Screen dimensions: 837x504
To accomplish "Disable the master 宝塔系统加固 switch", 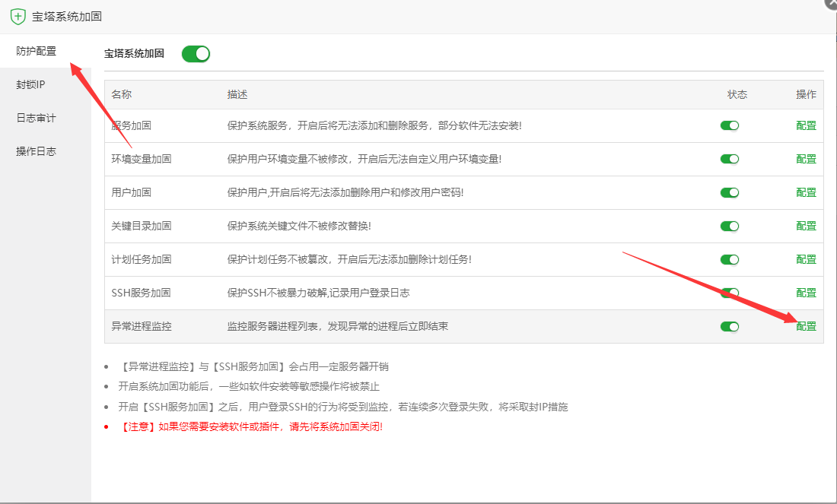I will (x=196, y=53).
